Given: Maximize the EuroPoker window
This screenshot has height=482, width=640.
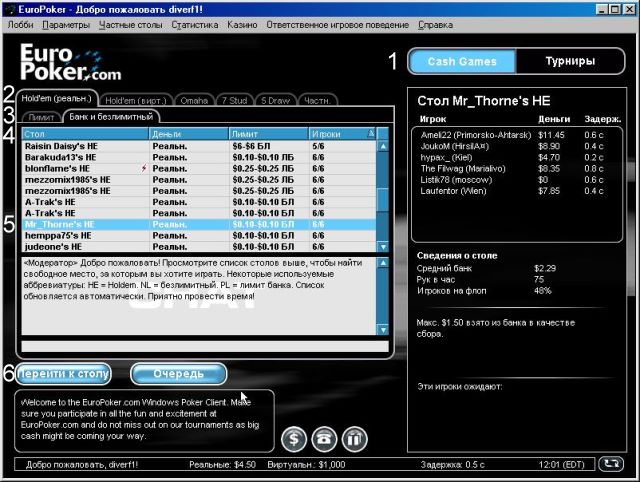Looking at the screenshot, I should click(616, 9).
